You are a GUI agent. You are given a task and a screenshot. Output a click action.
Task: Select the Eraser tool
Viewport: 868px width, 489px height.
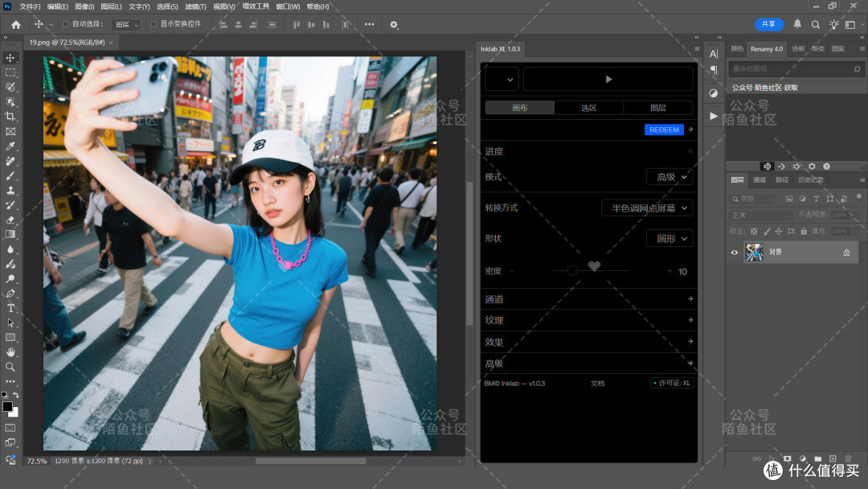click(x=10, y=220)
